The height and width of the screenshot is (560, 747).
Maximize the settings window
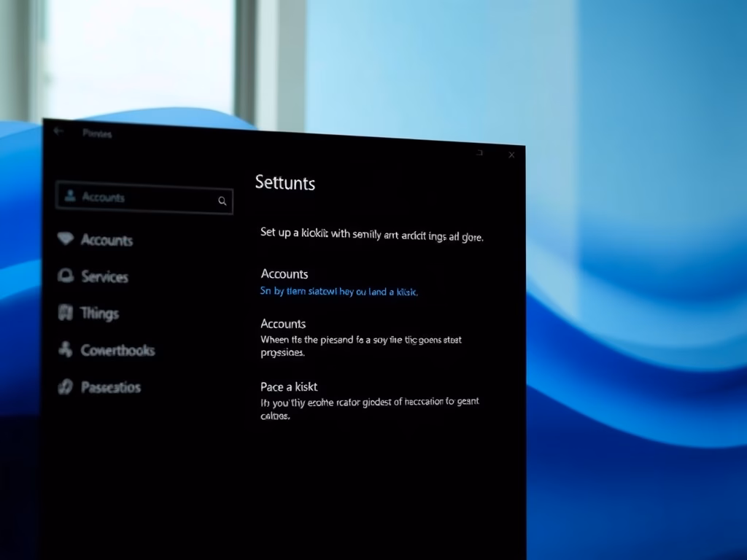[x=480, y=152]
